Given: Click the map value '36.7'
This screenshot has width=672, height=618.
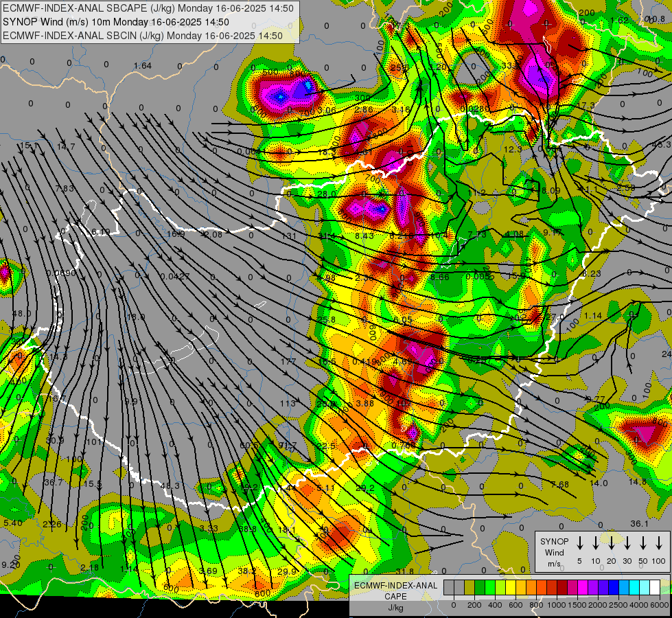Looking at the screenshot, I should 54,483.
